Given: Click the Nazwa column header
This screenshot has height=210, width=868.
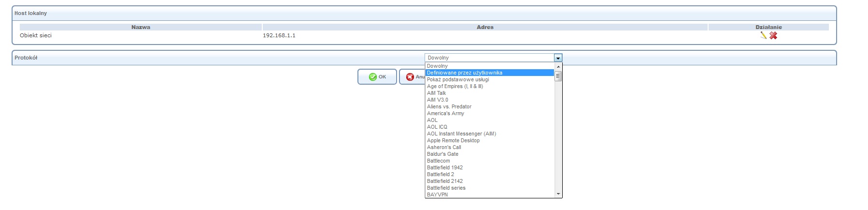Looking at the screenshot, I should 141,27.
